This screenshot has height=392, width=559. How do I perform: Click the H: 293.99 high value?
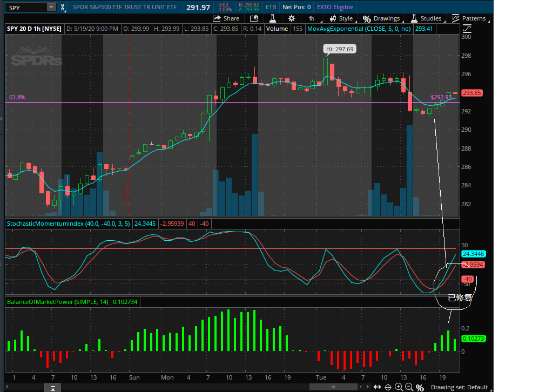point(166,29)
